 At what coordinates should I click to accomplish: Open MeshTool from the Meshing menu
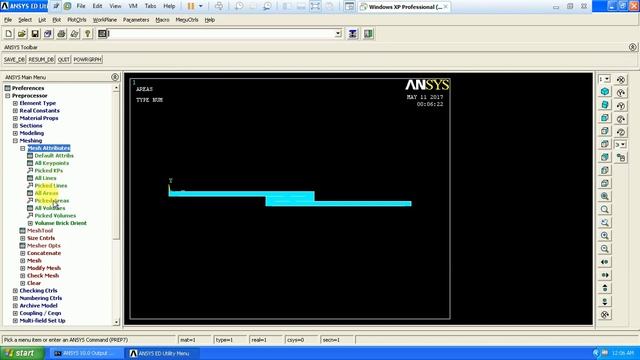pyautogui.click(x=40, y=231)
